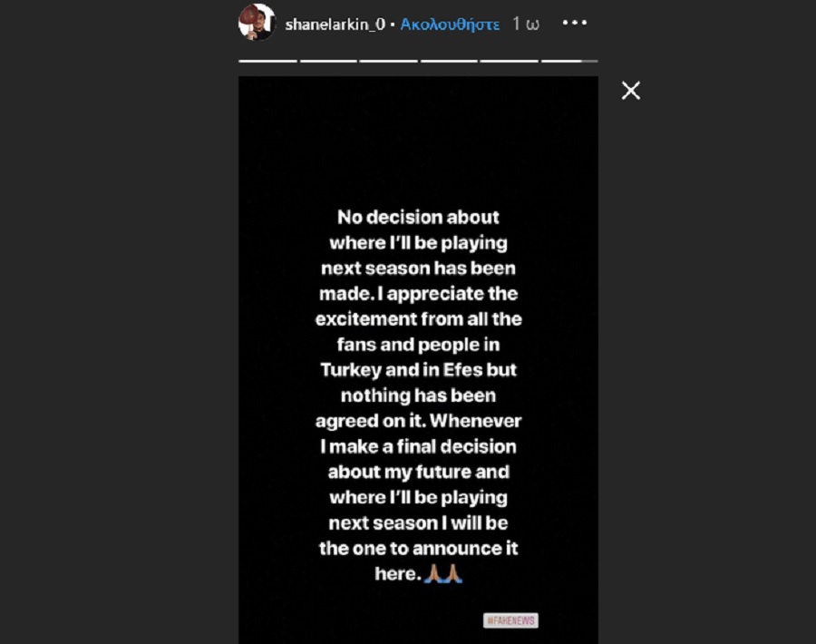Click the 'nothing has been' text line
Screen dimensions: 816x644
point(418,395)
